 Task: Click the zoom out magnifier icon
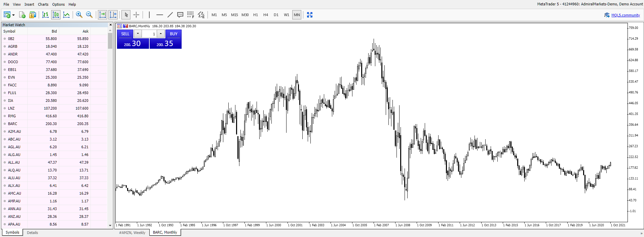(x=89, y=15)
